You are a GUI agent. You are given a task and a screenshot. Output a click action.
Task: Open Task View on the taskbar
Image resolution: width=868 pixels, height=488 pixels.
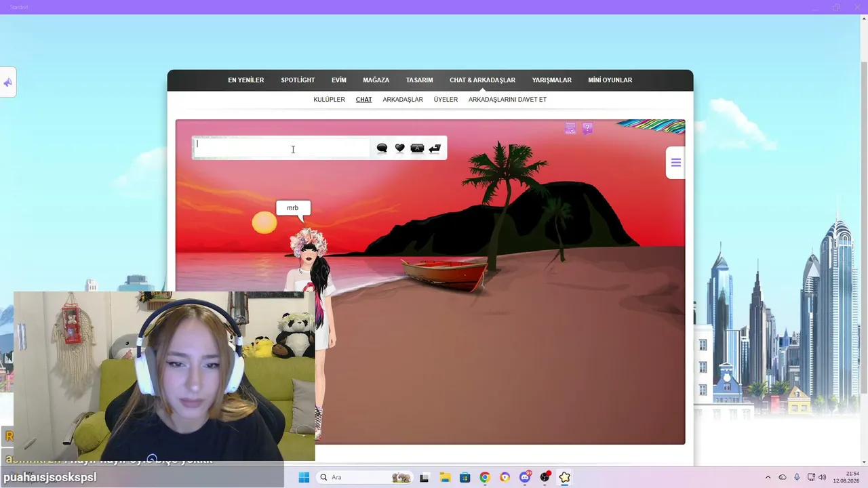pyautogui.click(x=425, y=477)
